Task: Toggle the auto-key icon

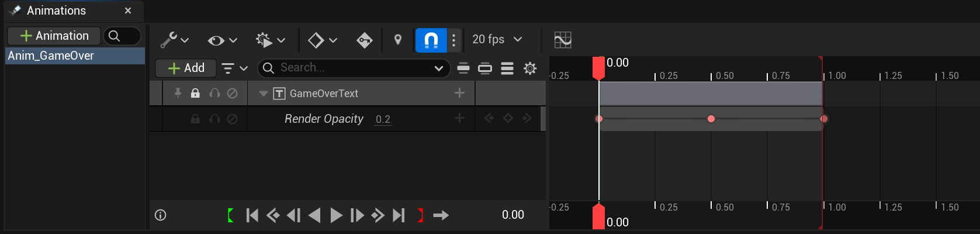Action: coord(364,40)
